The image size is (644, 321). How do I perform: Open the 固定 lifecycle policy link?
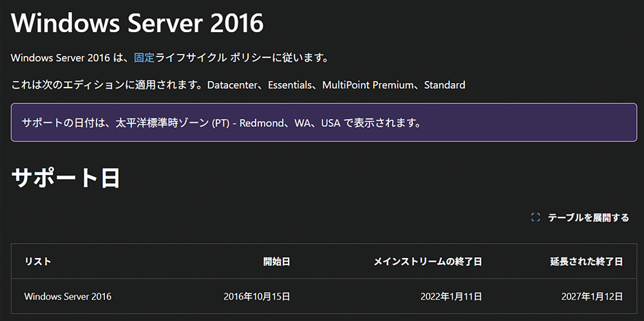(x=144, y=57)
